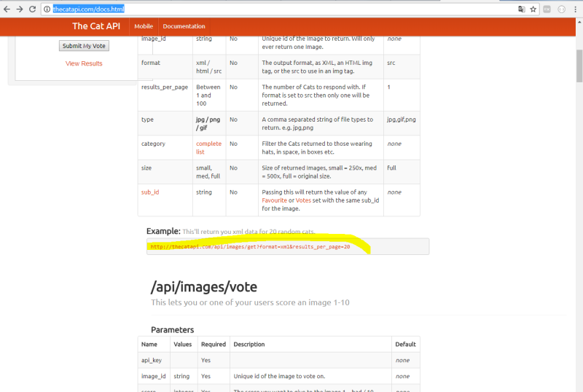Reload the page with the refresh icon
Screen dimensions: 583x392
(32, 9)
